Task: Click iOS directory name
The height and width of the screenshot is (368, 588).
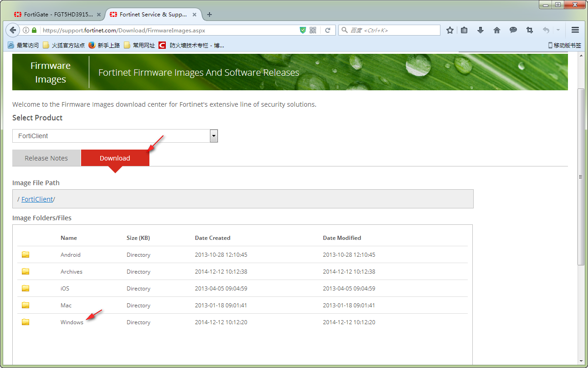Action: [65, 289]
